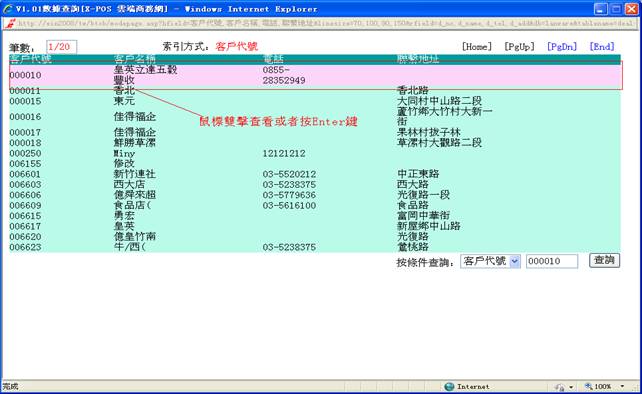Click the 查詢 search button

pyautogui.click(x=604, y=260)
